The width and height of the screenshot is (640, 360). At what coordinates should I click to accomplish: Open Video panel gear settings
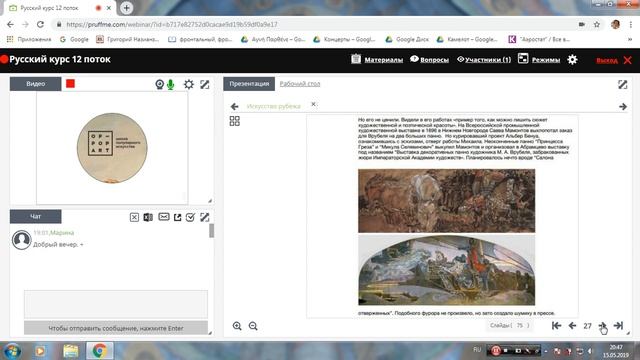pos(189,84)
